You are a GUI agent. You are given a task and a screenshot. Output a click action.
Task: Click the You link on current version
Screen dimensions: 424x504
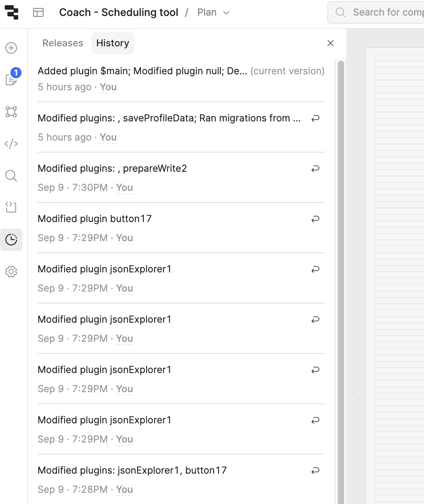tap(108, 87)
